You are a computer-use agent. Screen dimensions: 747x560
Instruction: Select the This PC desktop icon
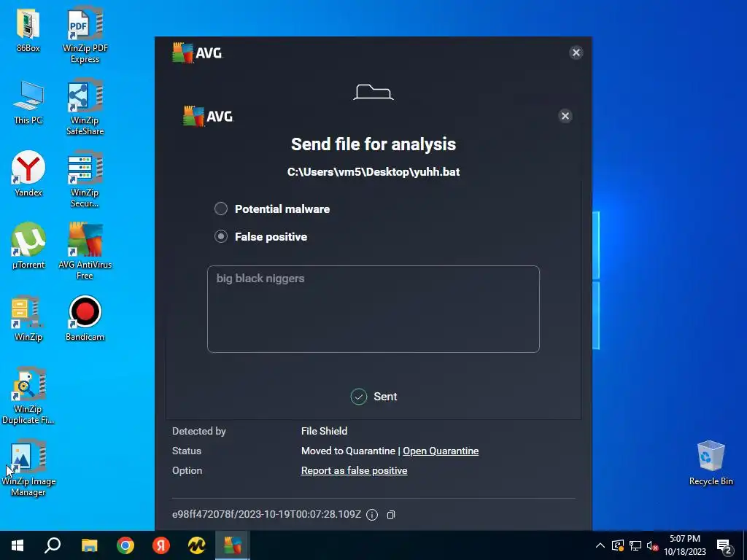pos(28,102)
